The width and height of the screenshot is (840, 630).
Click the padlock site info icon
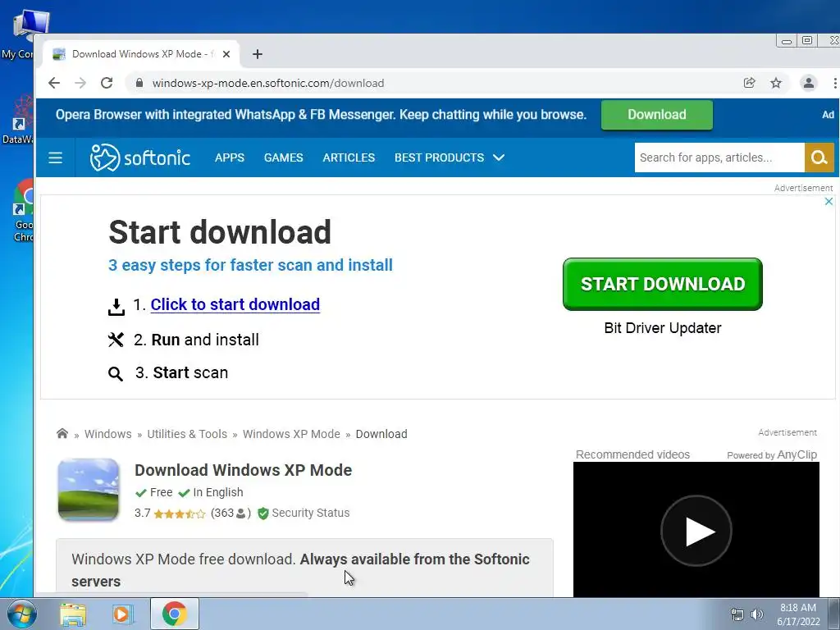tap(139, 83)
